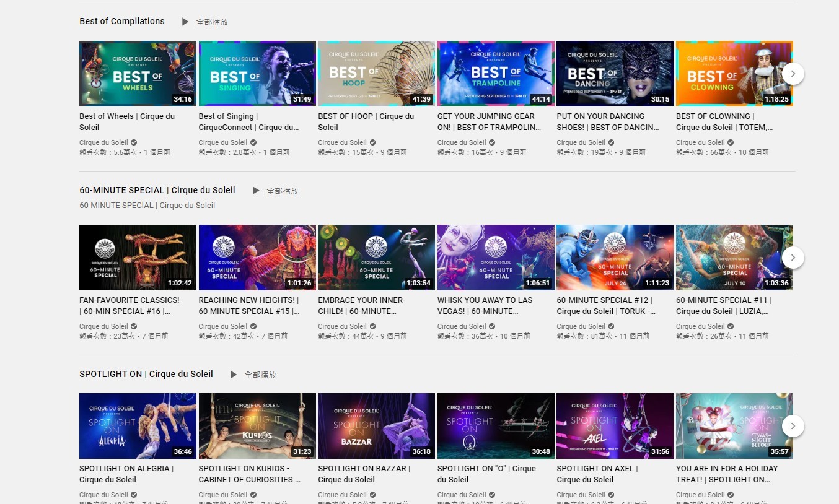
Task: Open the July 10 60-Minute Special thumbnail
Action: [x=734, y=258]
